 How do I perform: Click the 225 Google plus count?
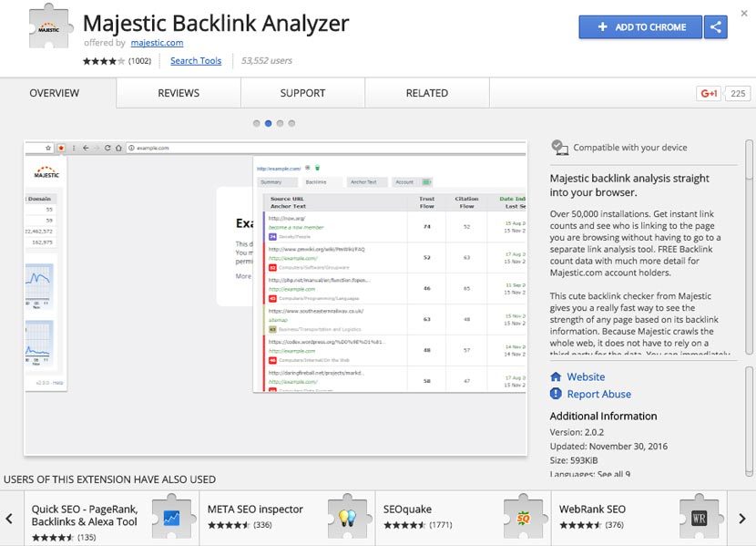[738, 94]
